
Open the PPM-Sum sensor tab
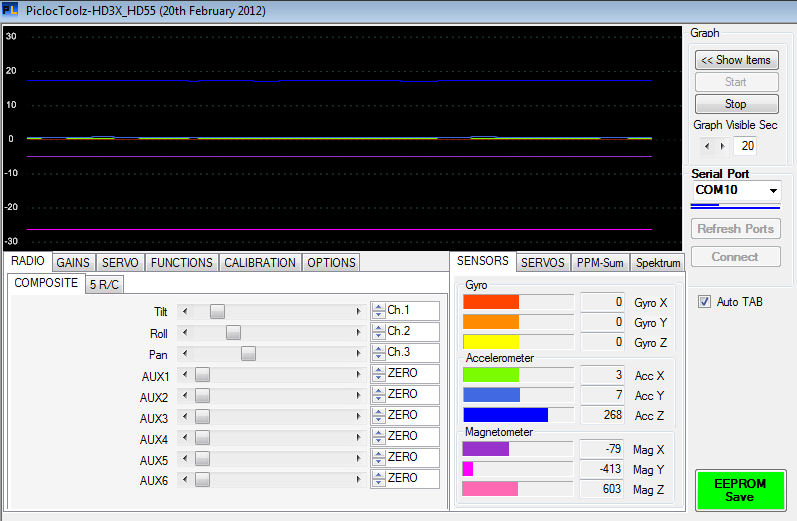tap(600, 262)
